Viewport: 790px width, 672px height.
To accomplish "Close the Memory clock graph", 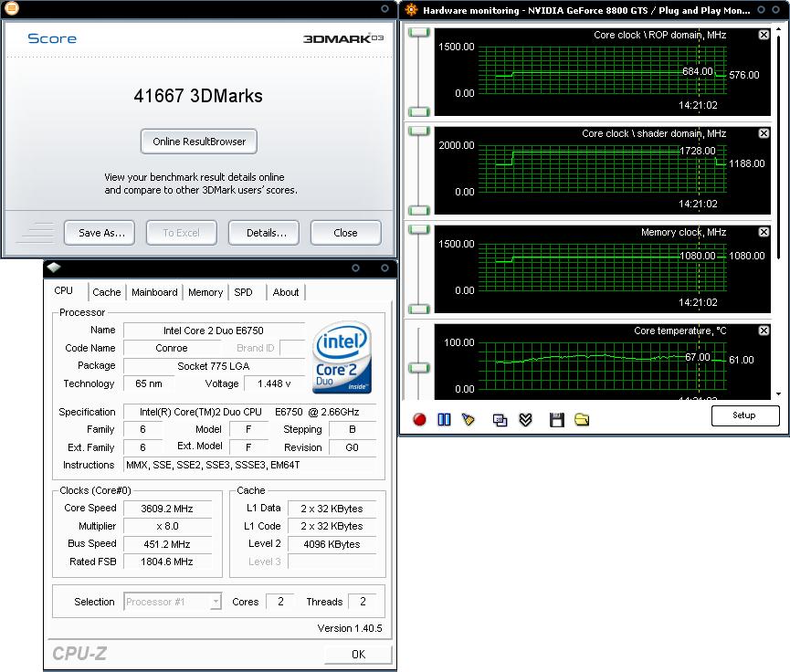I will click(x=764, y=232).
